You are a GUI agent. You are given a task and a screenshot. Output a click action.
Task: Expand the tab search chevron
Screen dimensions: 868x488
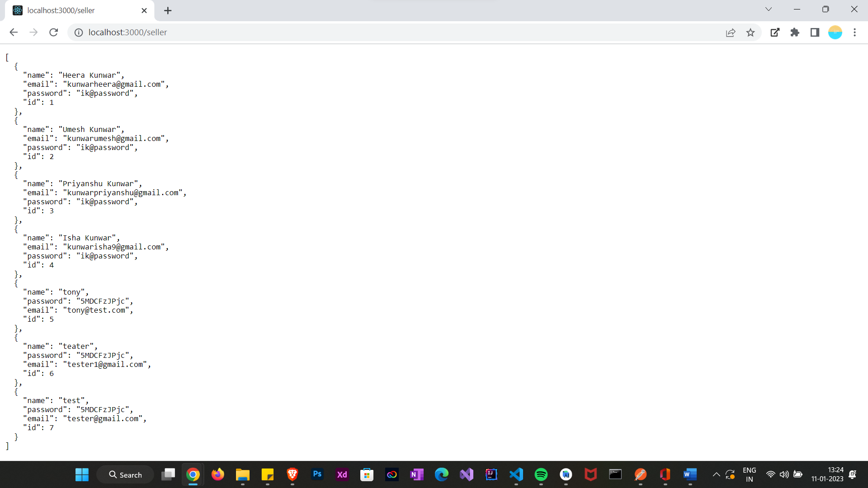click(768, 9)
